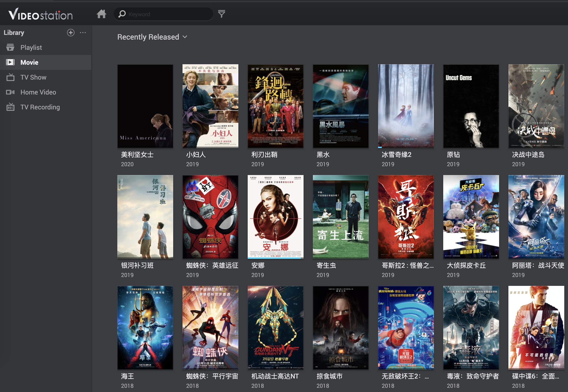Screen dimensions: 568x392
Task: Click the Playlist sidebar icon
Action: pyautogui.click(x=10, y=47)
